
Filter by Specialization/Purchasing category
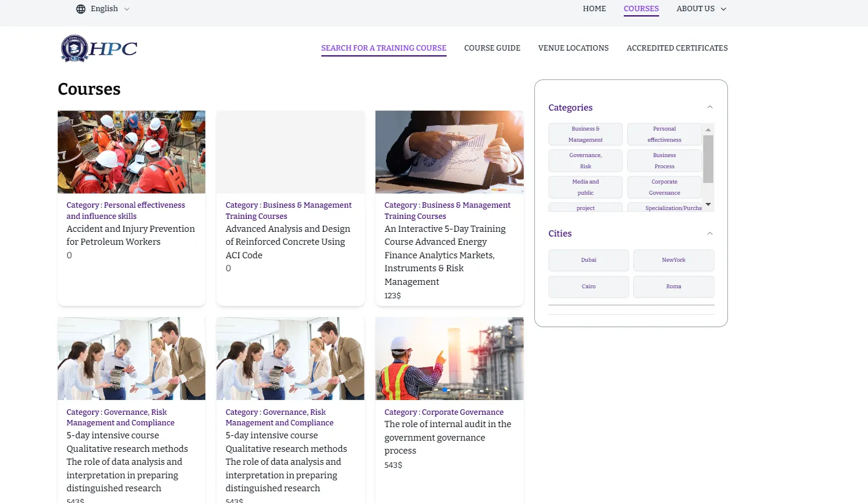(x=664, y=207)
